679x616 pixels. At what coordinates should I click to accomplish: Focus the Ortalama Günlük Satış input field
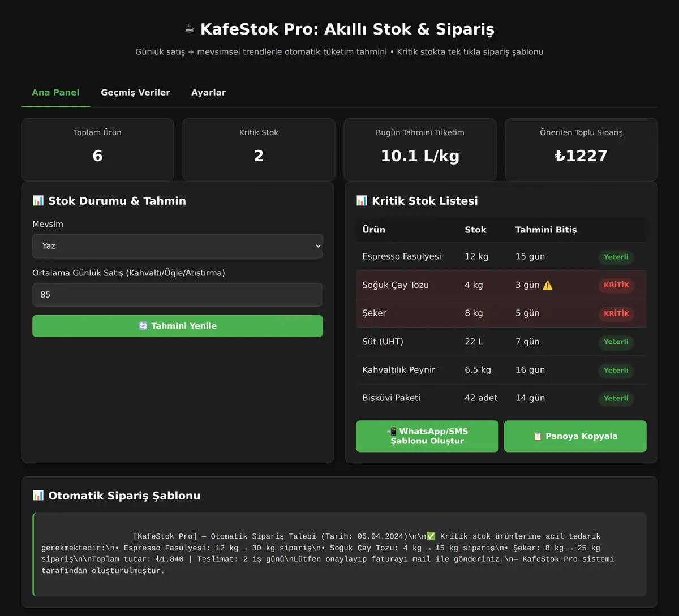pyautogui.click(x=178, y=295)
